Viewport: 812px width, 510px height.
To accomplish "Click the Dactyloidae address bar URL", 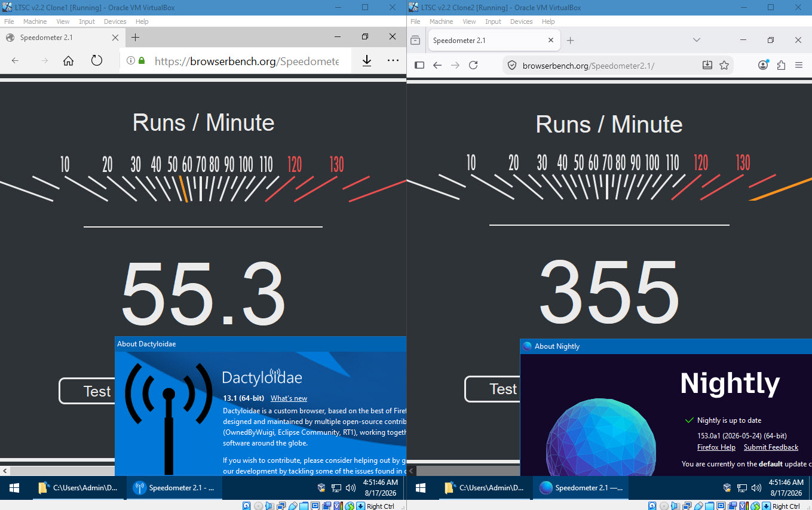I will pyautogui.click(x=246, y=61).
